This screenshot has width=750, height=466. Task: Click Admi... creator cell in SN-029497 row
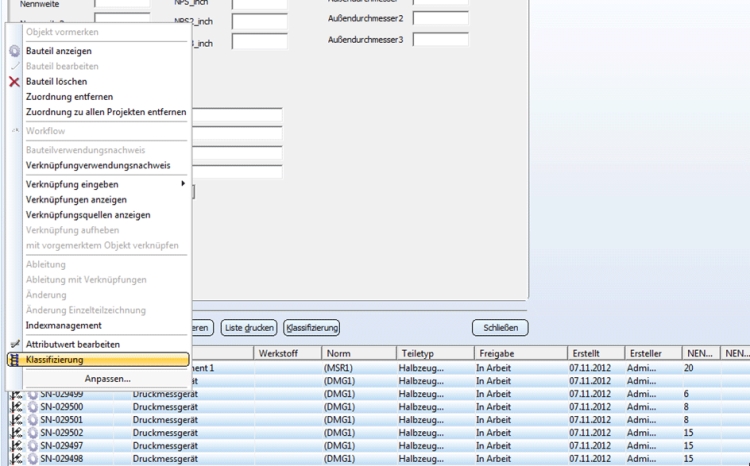(641, 446)
